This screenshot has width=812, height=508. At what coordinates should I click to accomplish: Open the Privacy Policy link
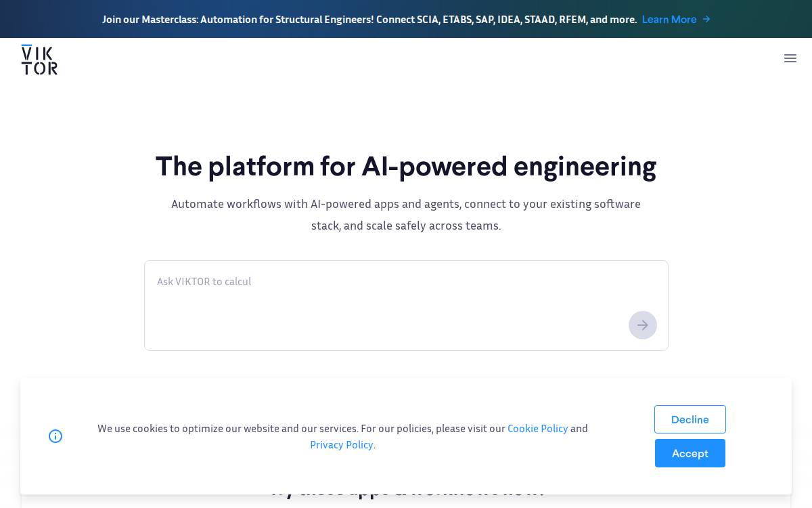click(x=342, y=444)
